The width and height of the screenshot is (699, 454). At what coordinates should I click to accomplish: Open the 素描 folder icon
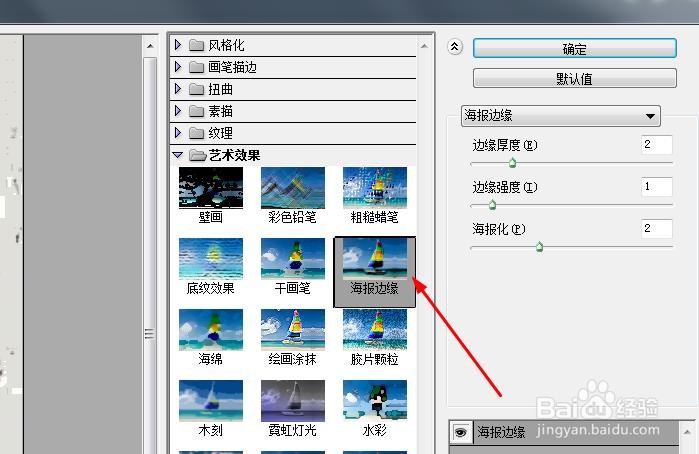(196, 111)
